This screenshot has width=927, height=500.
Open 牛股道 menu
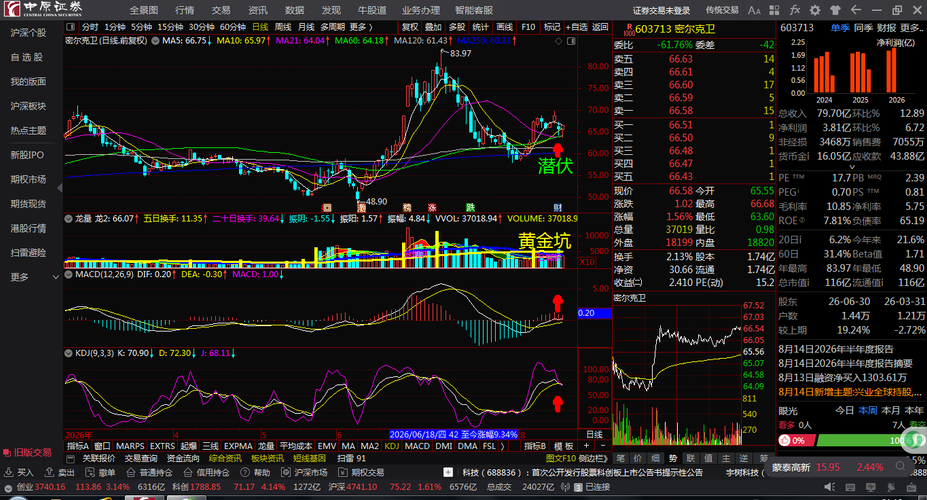372,10
